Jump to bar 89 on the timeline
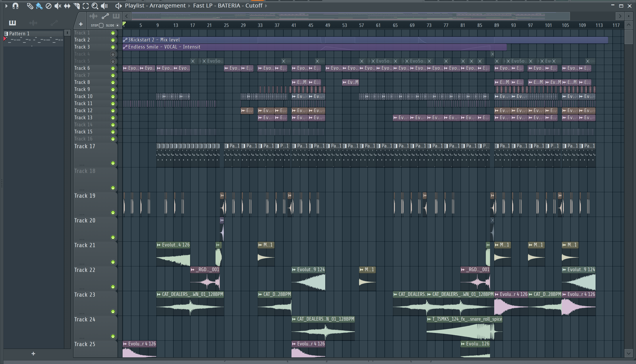The height and width of the screenshot is (364, 636). coord(496,25)
